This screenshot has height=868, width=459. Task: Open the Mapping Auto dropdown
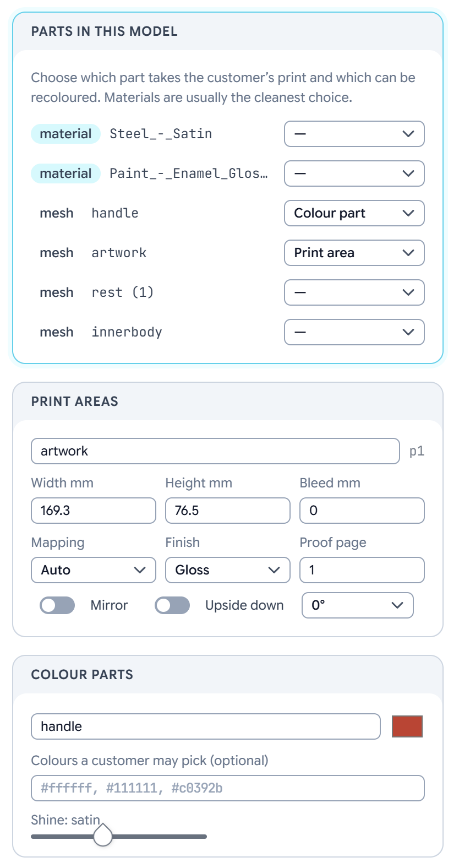(x=94, y=570)
